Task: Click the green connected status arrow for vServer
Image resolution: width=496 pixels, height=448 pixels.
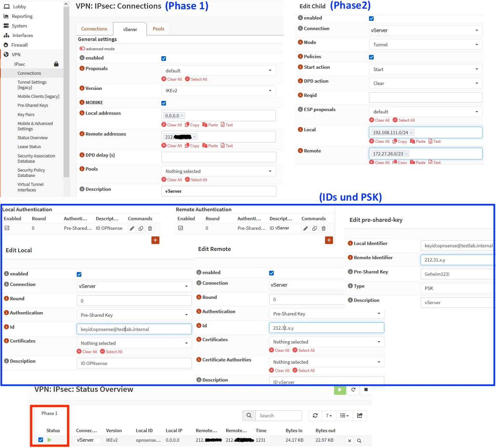Action: 50,440
